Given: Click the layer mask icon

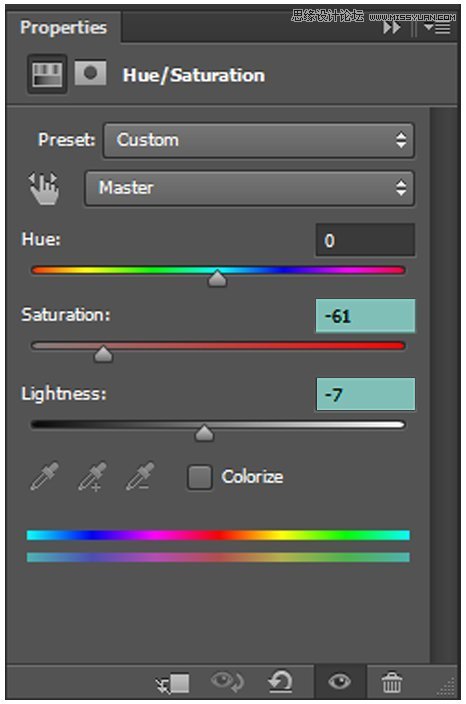Looking at the screenshot, I should [x=90, y=73].
